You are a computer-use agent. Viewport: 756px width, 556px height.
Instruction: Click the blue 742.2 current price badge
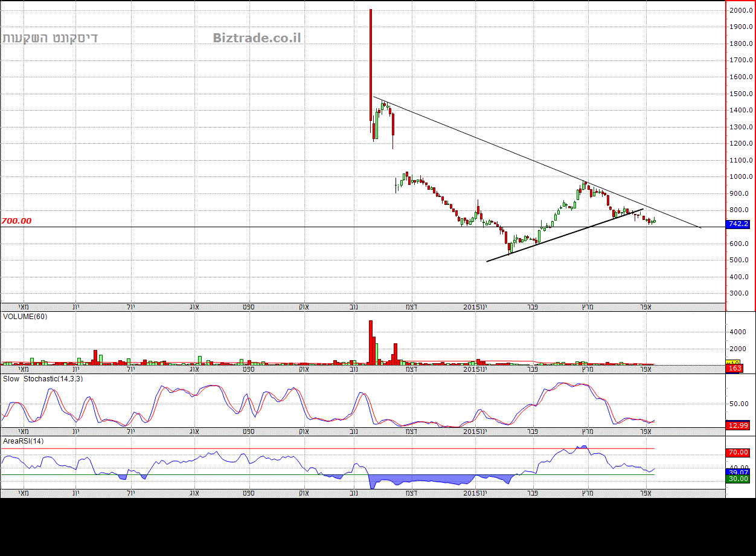(738, 224)
